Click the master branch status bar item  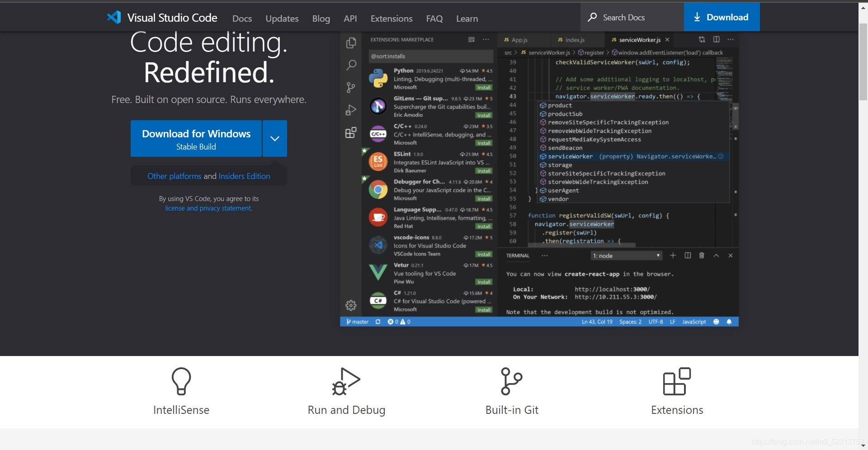click(358, 322)
